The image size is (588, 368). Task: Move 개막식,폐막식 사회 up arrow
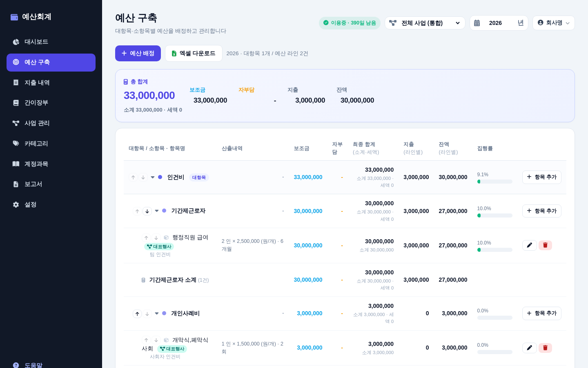click(x=146, y=340)
